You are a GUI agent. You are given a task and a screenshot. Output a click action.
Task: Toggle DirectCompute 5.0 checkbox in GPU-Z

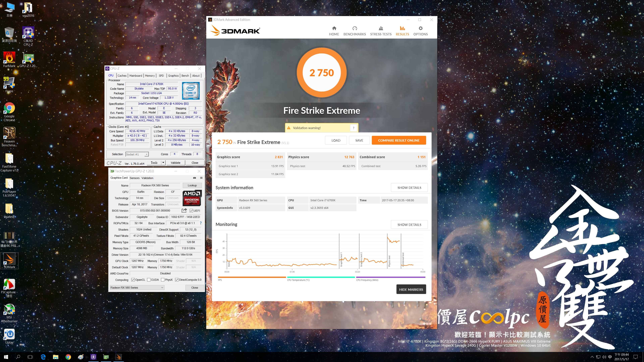click(177, 280)
